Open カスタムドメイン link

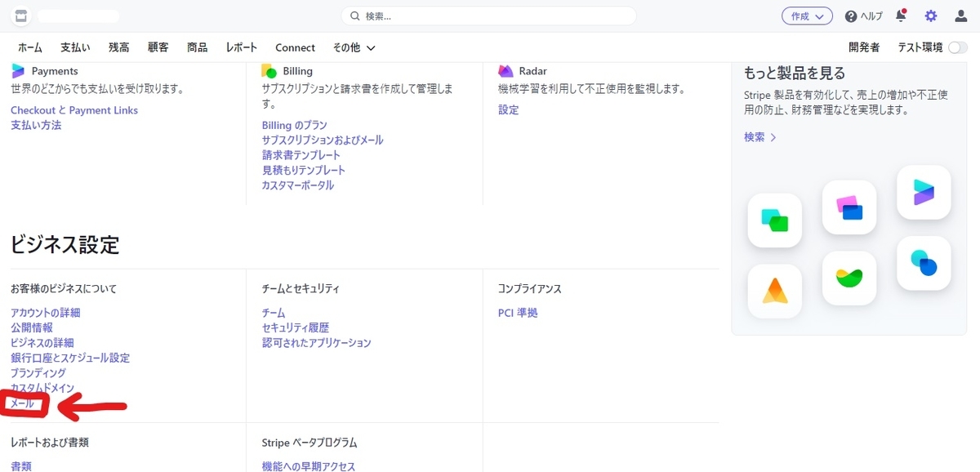(x=42, y=388)
